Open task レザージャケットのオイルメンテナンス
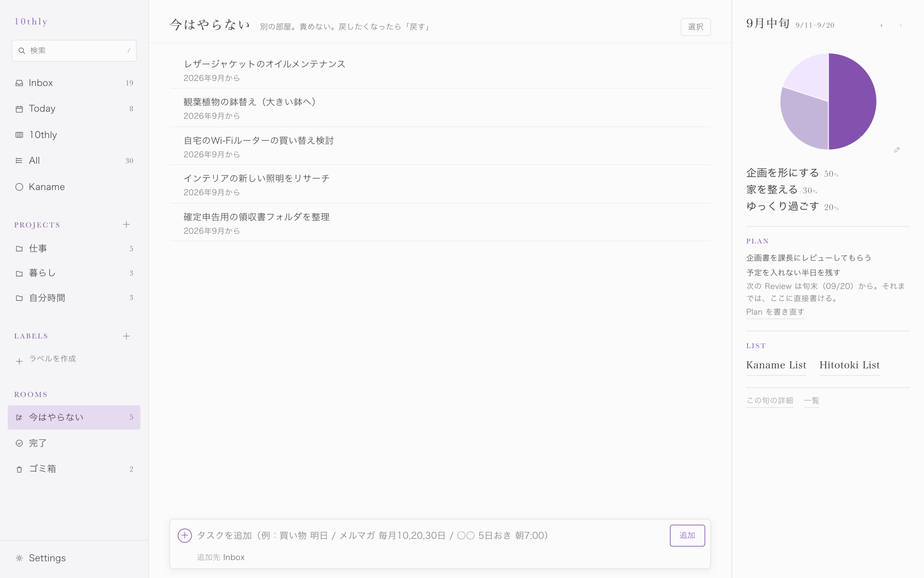The image size is (924, 578). [440, 70]
